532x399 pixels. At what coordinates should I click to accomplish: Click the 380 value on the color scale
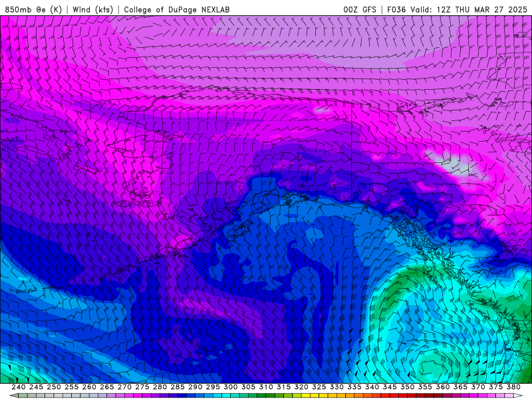pos(513,387)
